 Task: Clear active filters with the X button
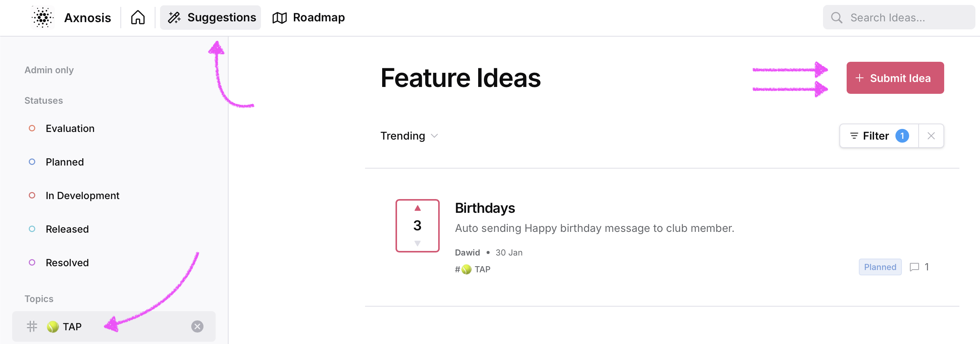pyautogui.click(x=931, y=136)
